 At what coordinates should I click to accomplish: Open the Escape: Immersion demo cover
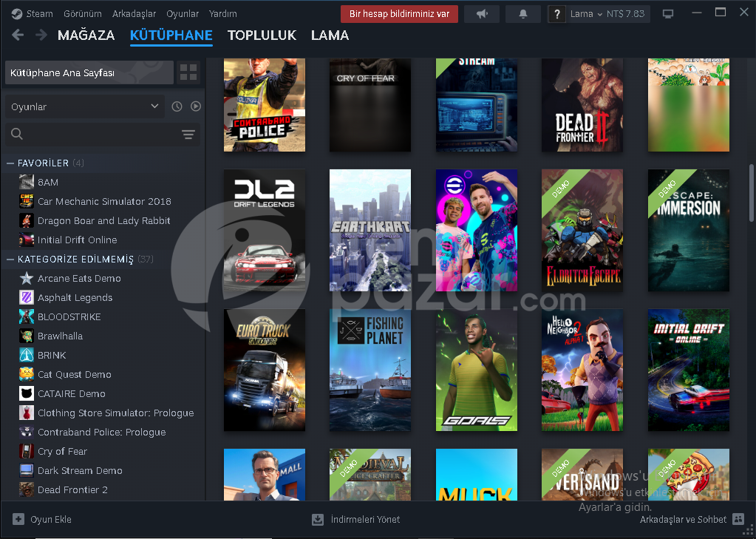pyautogui.click(x=689, y=230)
